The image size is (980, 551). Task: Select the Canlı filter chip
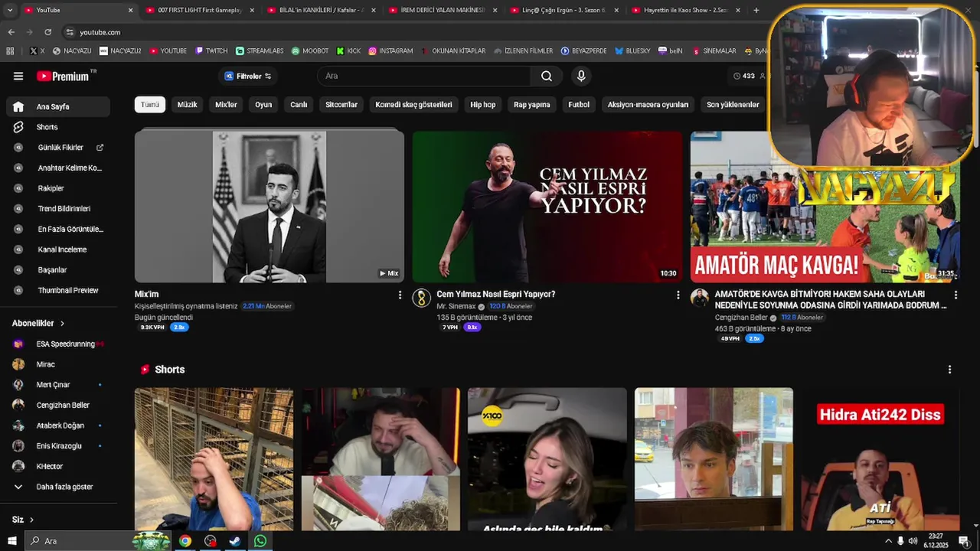pyautogui.click(x=299, y=105)
